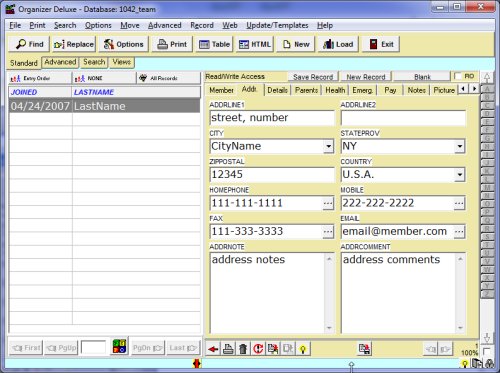
Task: Open the STATEPROV dropdown list
Action: (460, 146)
